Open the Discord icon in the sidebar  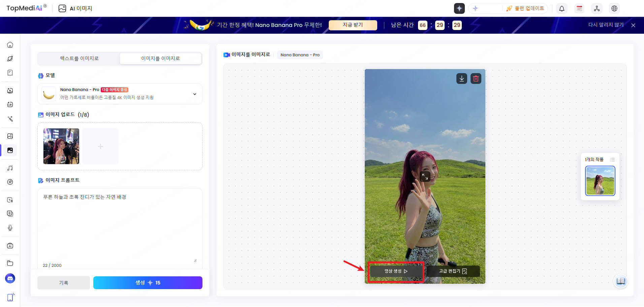tap(10, 278)
